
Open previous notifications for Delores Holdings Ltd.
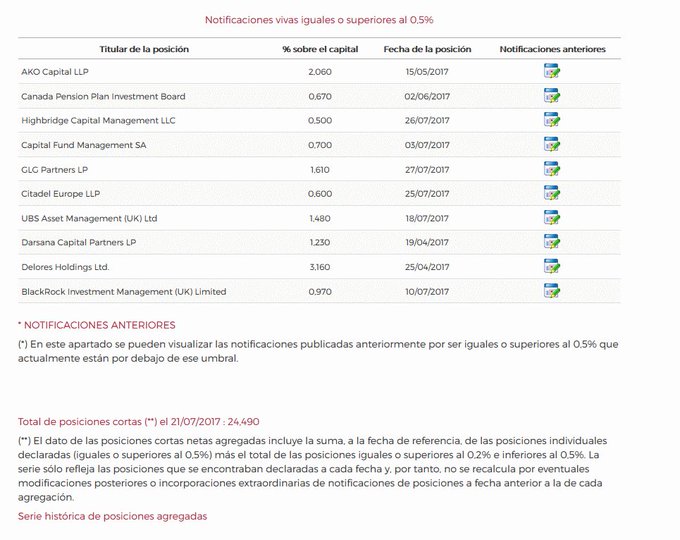pyautogui.click(x=552, y=266)
